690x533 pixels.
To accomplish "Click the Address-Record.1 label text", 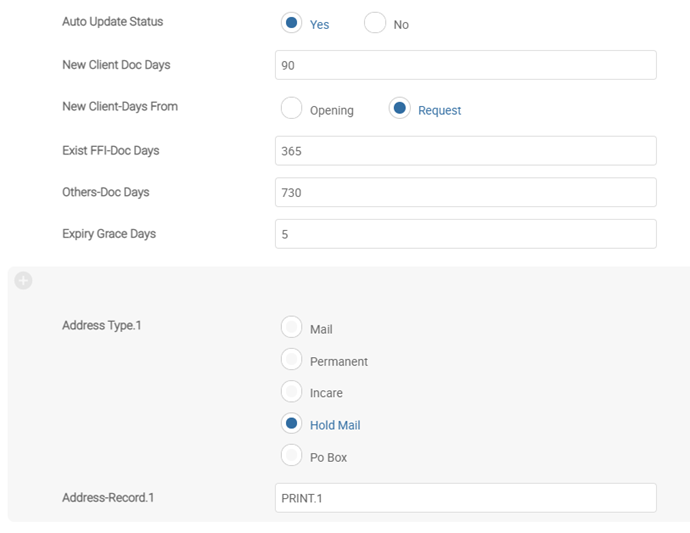I will (x=109, y=497).
